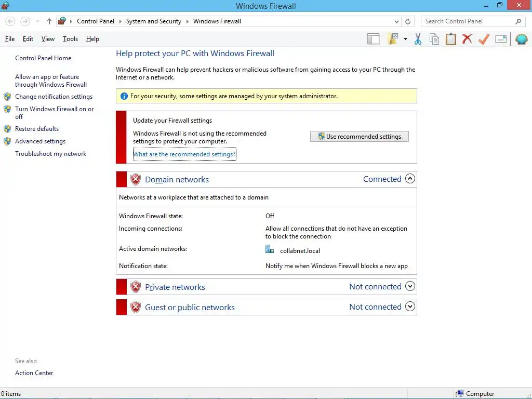
Task: Expand the Private networks section chevron
Action: click(x=410, y=286)
